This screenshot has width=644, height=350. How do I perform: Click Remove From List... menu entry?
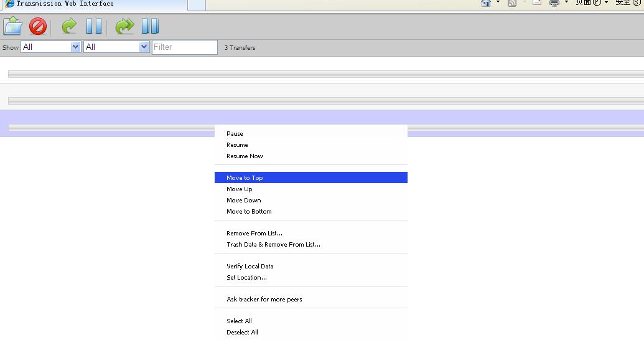[311, 233]
